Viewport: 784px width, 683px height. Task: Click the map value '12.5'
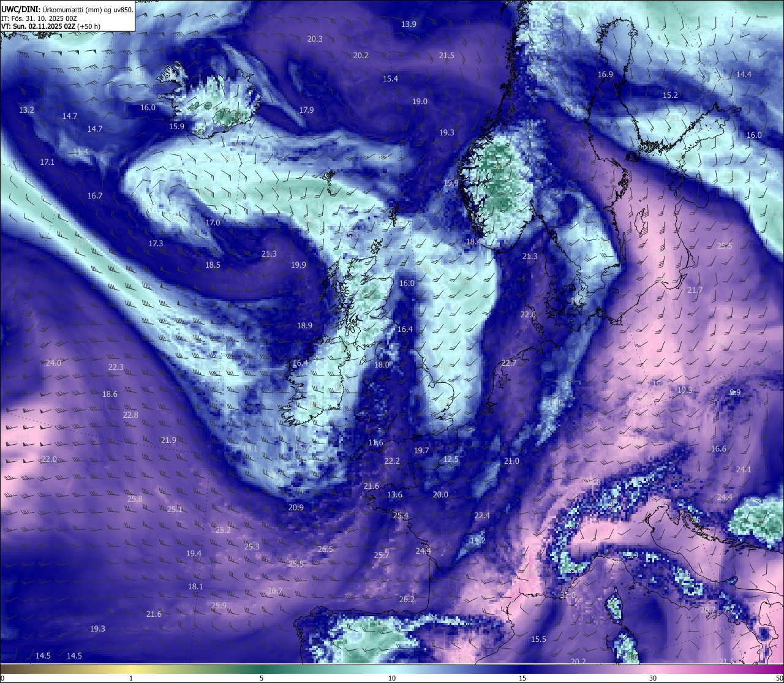tap(451, 459)
